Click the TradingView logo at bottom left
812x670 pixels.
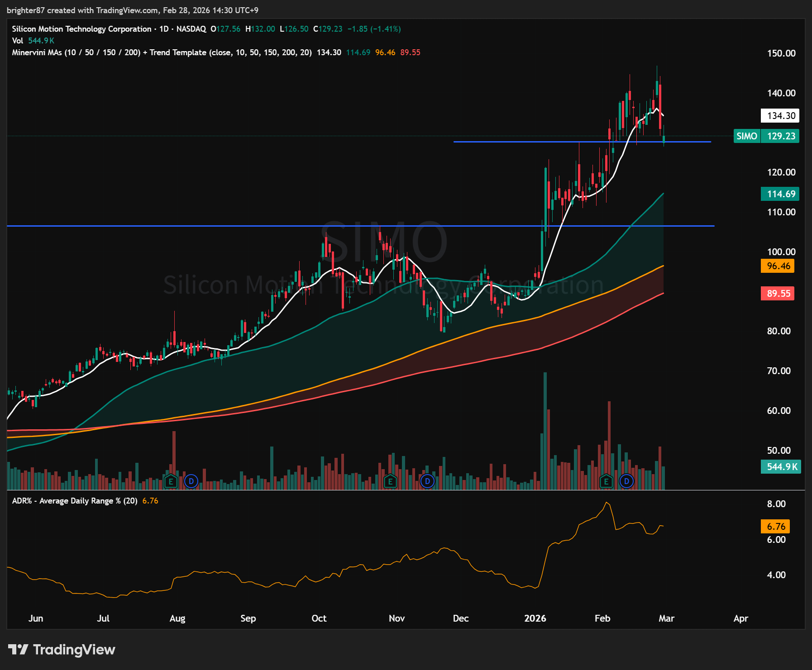[62, 650]
